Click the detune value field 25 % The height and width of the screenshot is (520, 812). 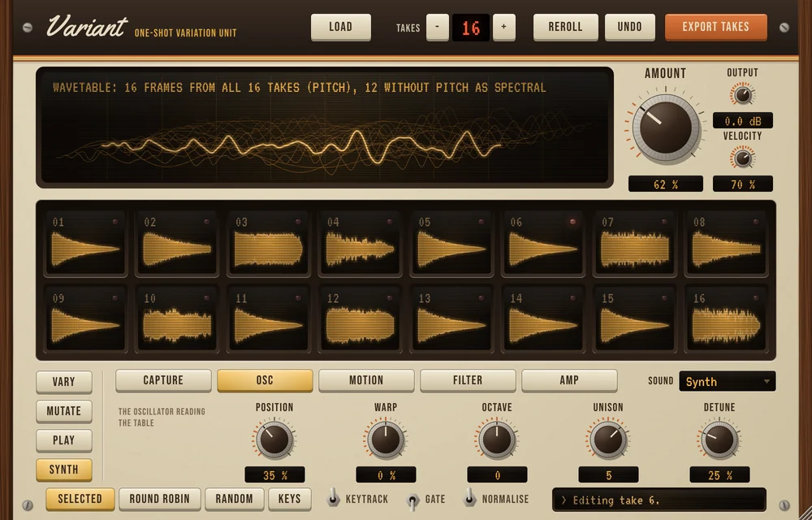pyautogui.click(x=719, y=475)
